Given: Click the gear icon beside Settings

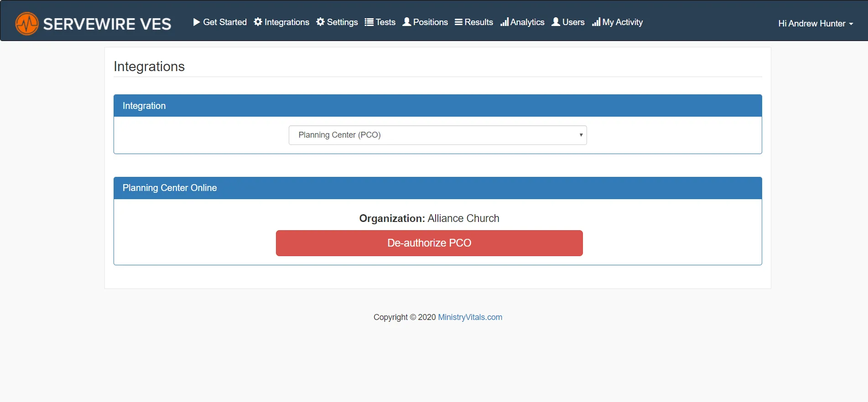Looking at the screenshot, I should pos(321,22).
